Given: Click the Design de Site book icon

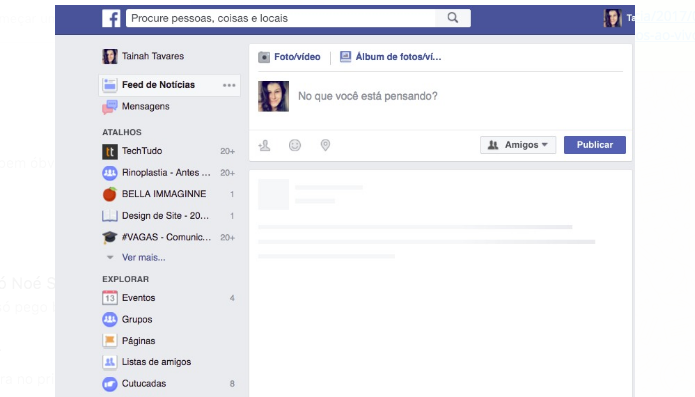Looking at the screenshot, I should click(x=109, y=216).
